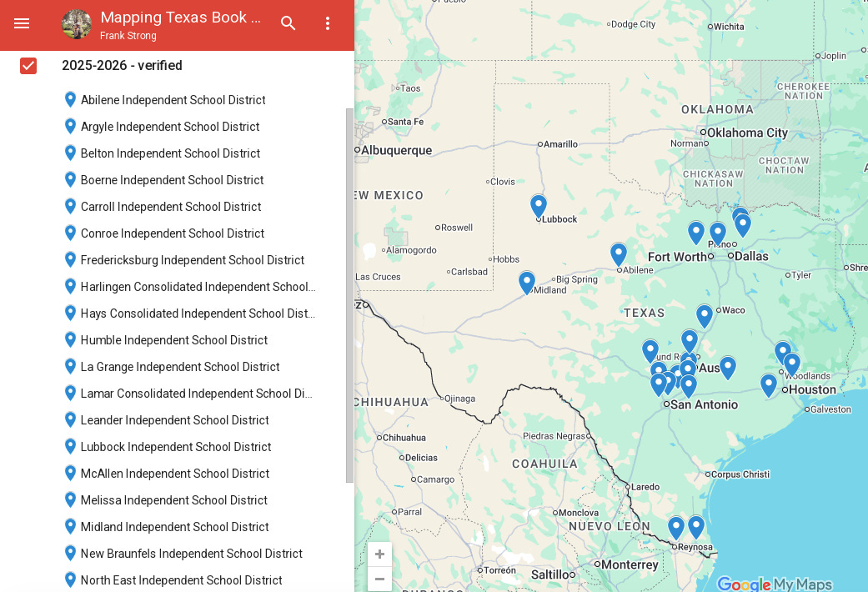Click pin icon beside Melissa Independent School District
Image resolution: width=868 pixels, height=592 pixels.
(70, 500)
